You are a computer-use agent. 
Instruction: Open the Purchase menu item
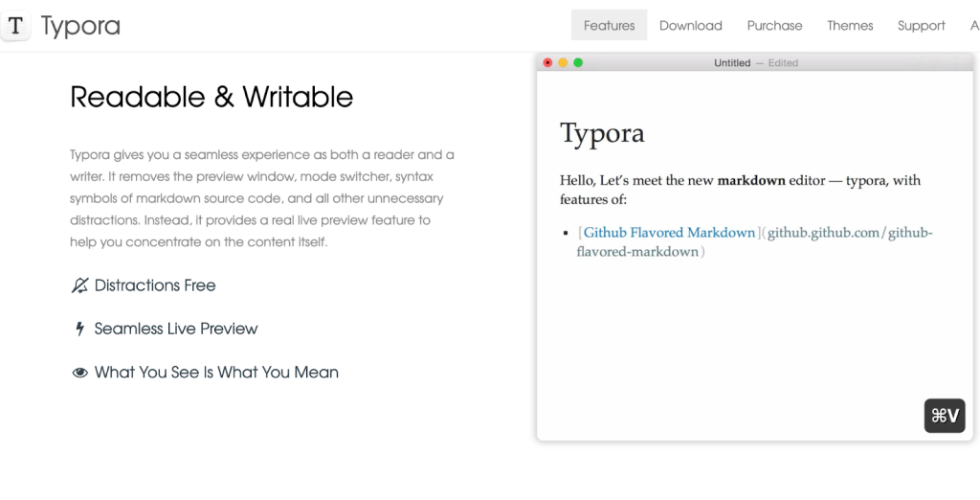pos(774,26)
